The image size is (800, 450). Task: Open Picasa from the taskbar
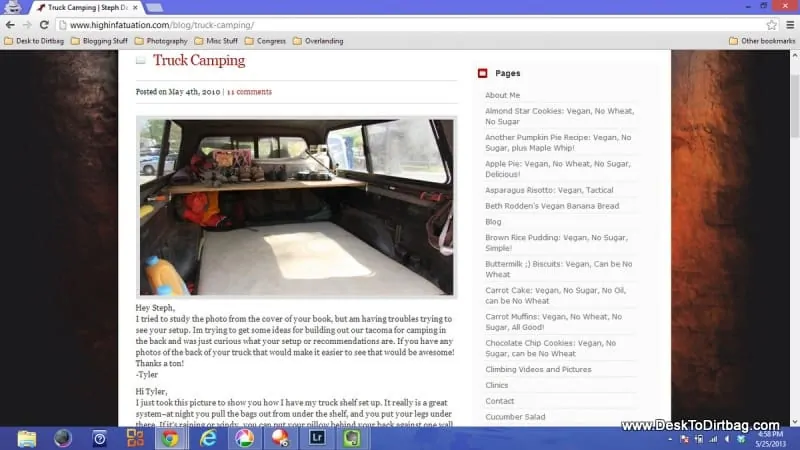pyautogui.click(x=244, y=439)
